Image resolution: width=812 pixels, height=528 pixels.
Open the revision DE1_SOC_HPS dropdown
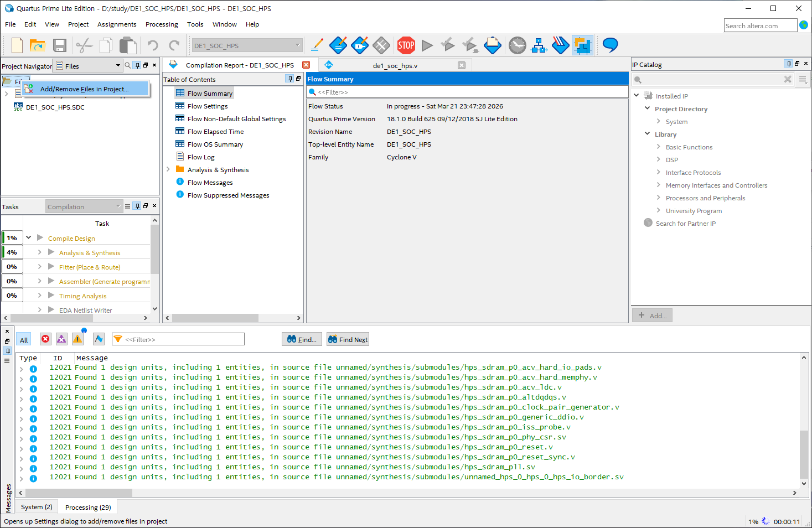(x=247, y=46)
